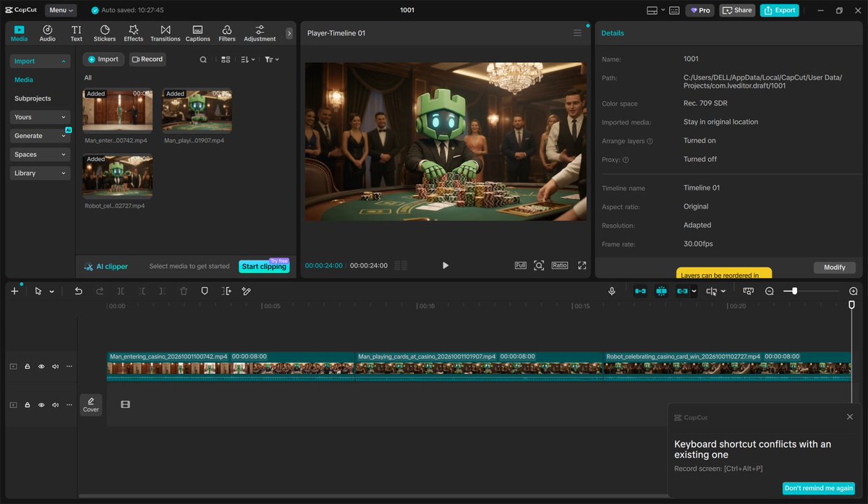868x504 pixels.
Task: Click the playhead marker at timeline end
Action: tap(851, 305)
